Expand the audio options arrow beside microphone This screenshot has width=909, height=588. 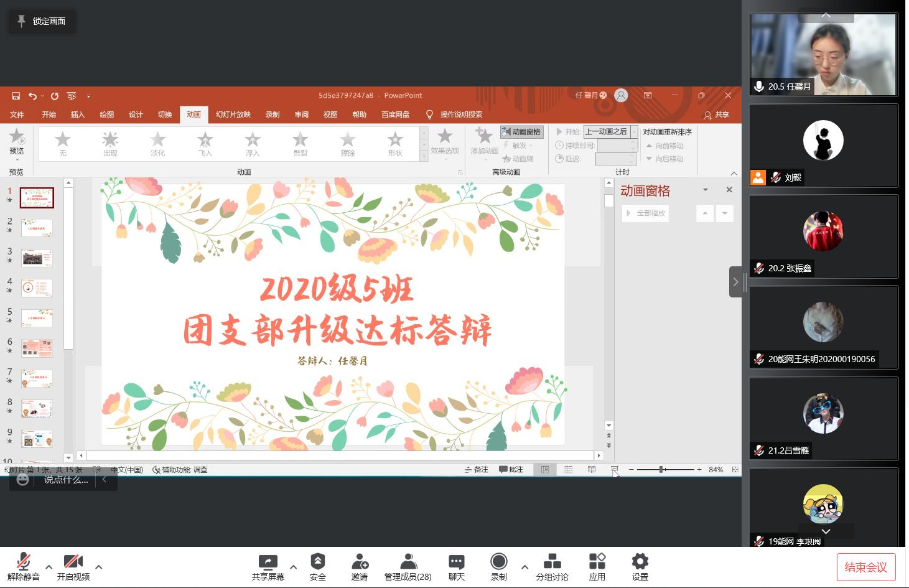[x=49, y=567]
